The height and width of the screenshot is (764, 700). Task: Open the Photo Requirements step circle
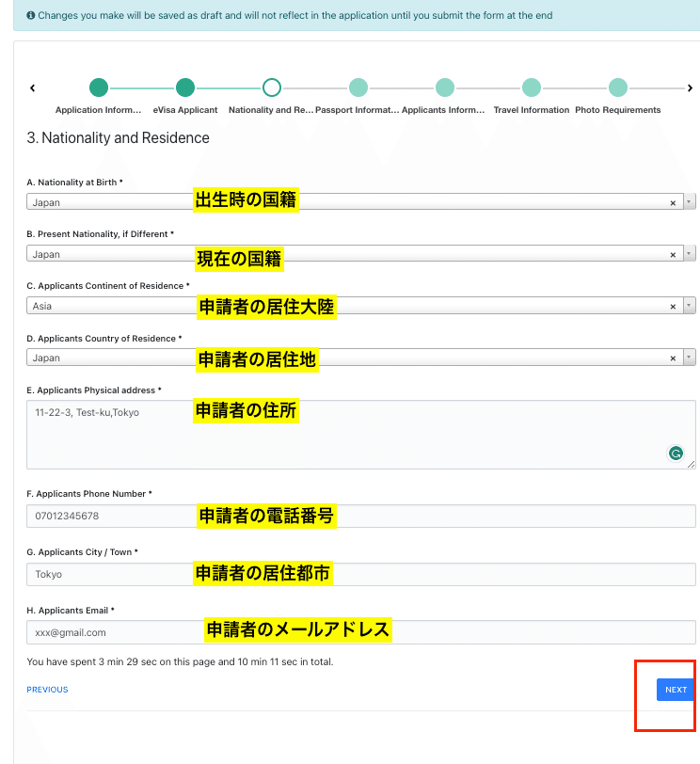(618, 88)
